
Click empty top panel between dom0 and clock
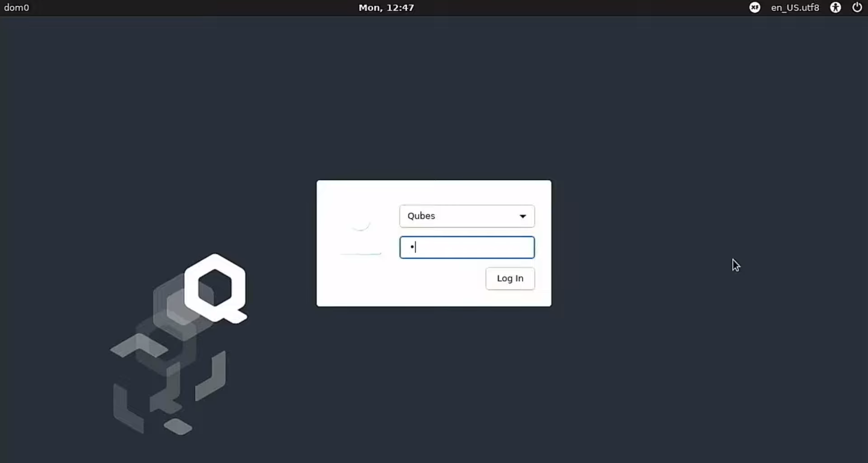(x=190, y=8)
